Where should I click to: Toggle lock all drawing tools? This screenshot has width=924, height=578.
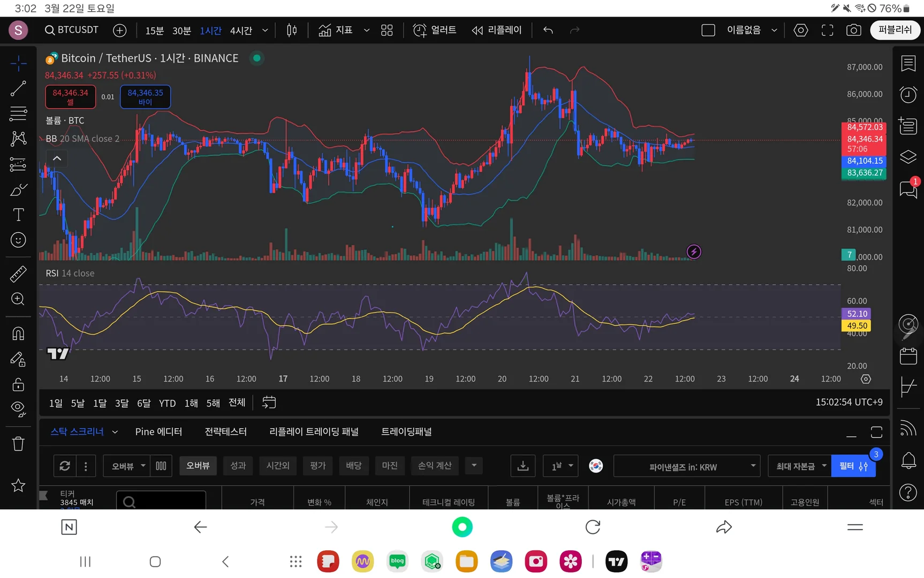[x=18, y=384]
